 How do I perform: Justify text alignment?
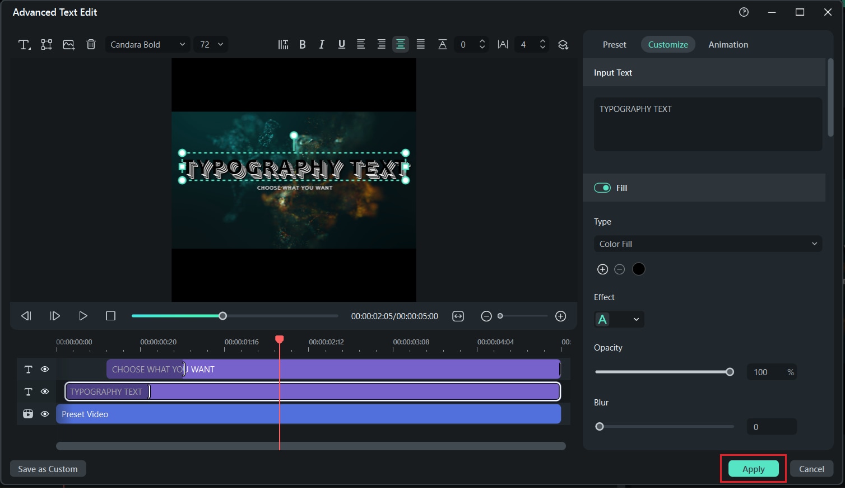click(421, 44)
